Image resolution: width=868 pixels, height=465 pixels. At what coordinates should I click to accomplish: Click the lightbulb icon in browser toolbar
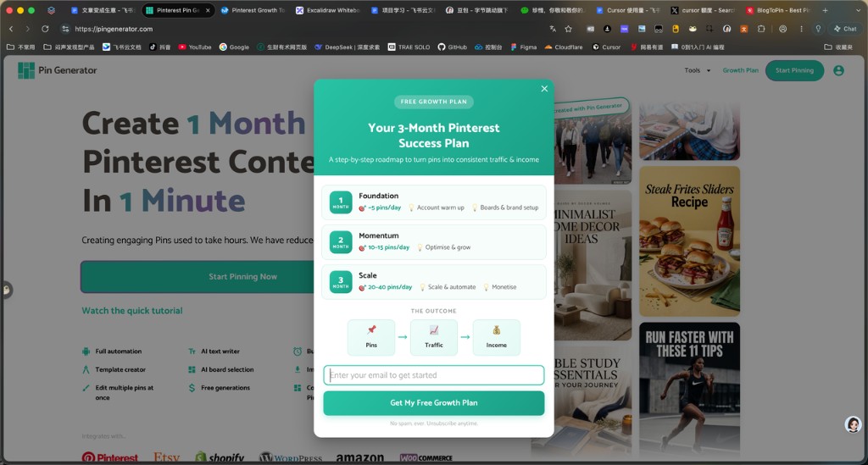818,29
